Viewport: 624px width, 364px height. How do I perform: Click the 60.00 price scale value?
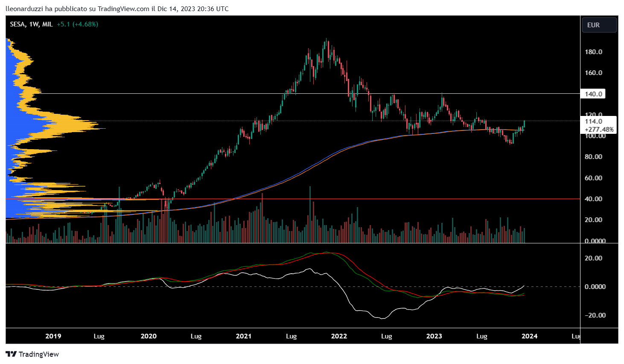[x=593, y=178]
